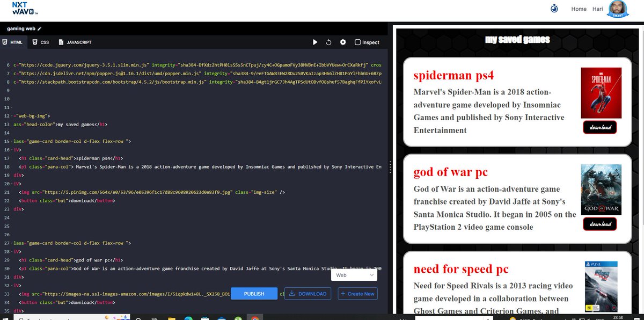Click code line 29 with the god of war h1
The height and width of the screenshot is (320, 644).
click(x=71, y=260)
